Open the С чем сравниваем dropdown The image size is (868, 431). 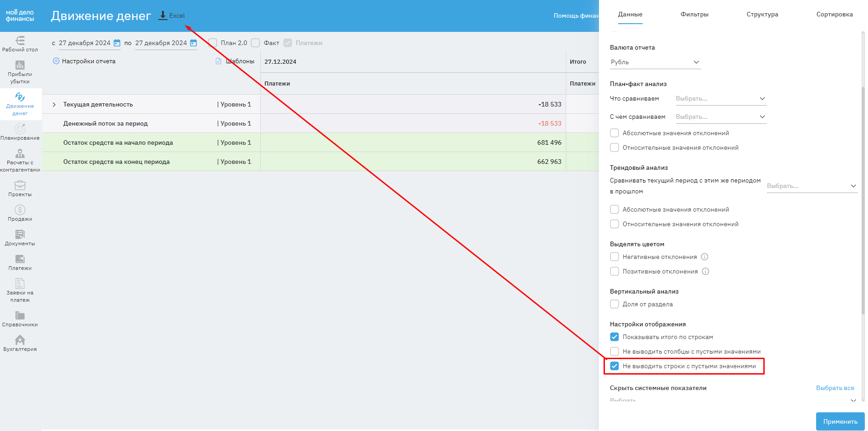pos(721,117)
